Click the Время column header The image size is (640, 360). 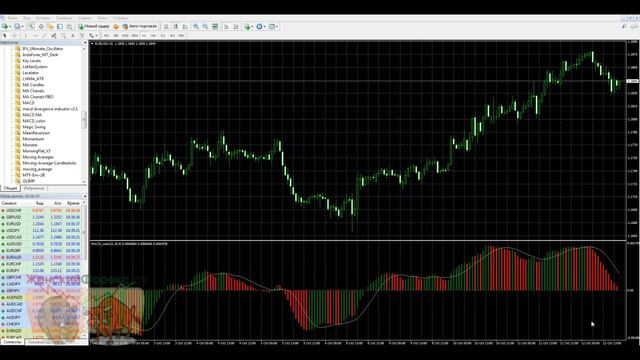point(73,203)
